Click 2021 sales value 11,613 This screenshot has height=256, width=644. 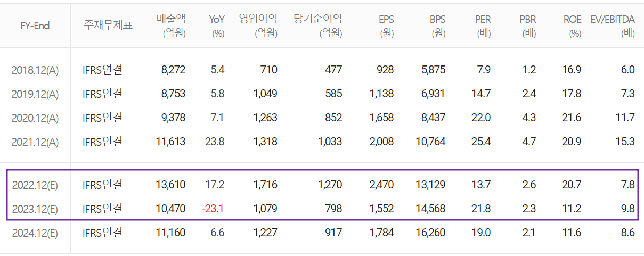click(170, 142)
